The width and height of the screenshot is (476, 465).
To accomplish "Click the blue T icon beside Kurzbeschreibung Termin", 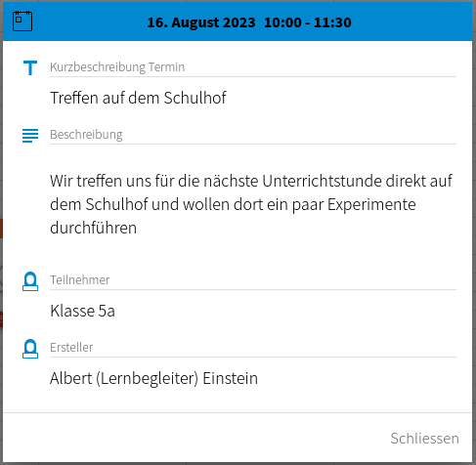I will point(30,67).
